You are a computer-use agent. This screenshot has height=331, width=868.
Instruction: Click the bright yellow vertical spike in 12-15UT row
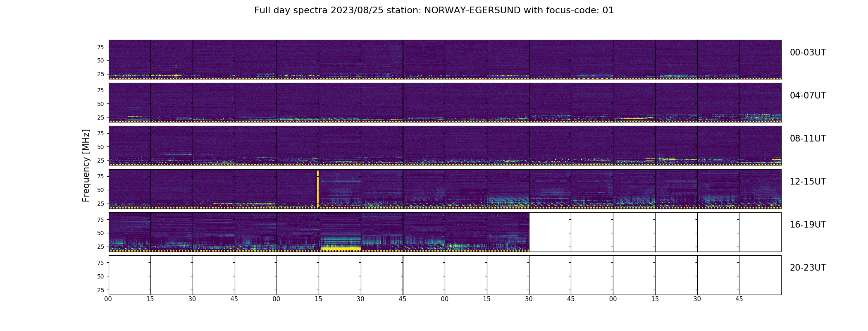click(x=318, y=189)
